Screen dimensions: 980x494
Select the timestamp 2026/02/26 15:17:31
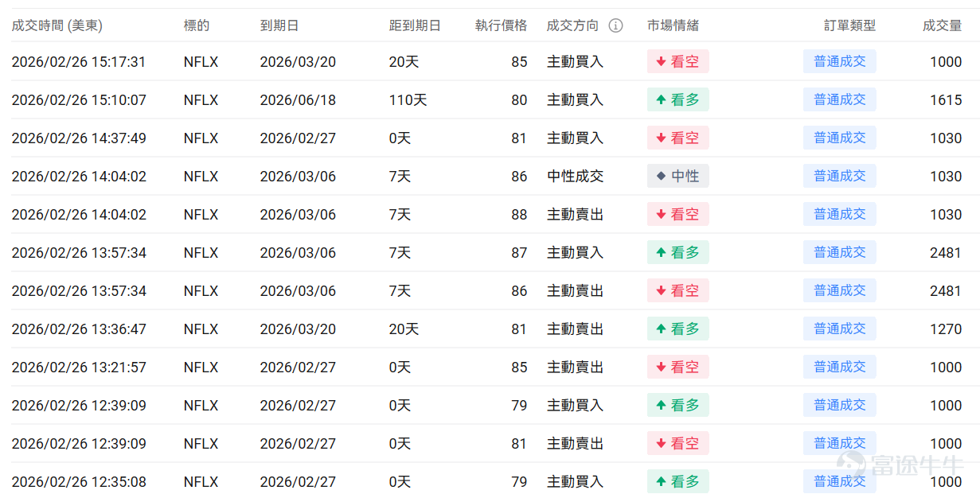point(79,62)
